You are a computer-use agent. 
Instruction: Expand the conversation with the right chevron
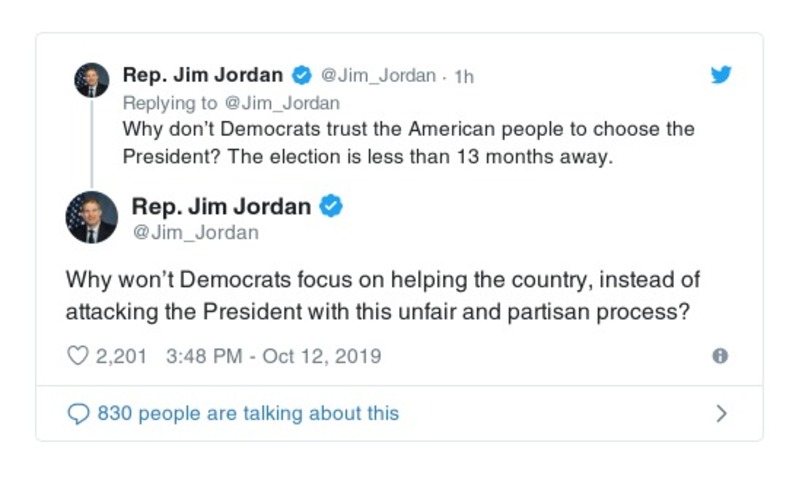721,413
